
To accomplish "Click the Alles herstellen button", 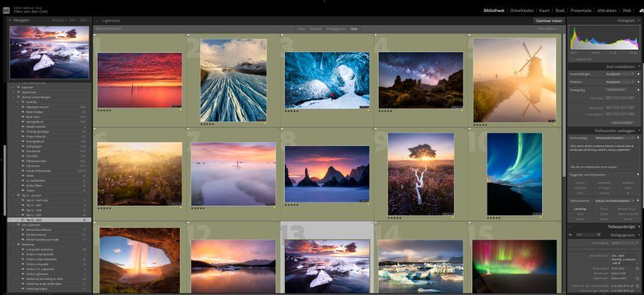I will [x=621, y=123].
